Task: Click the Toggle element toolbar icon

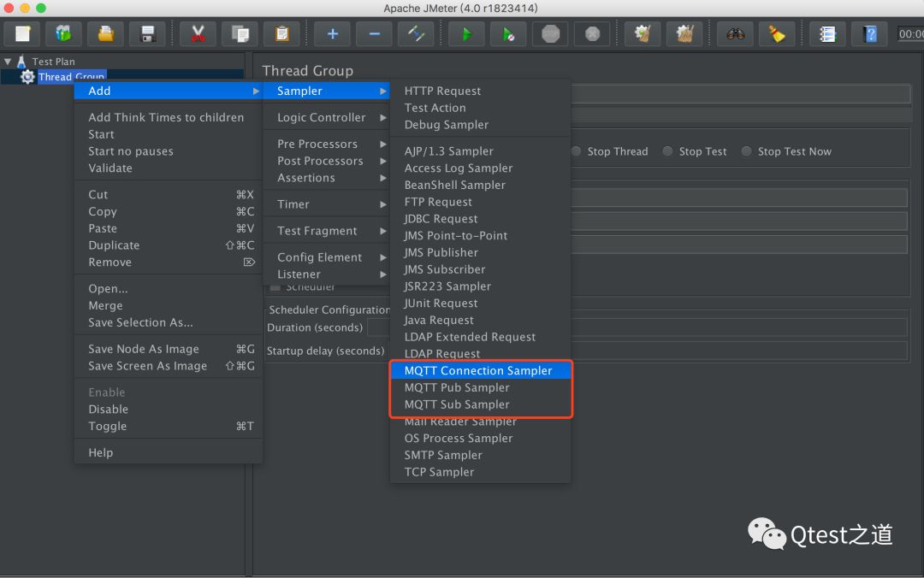Action: (x=416, y=33)
